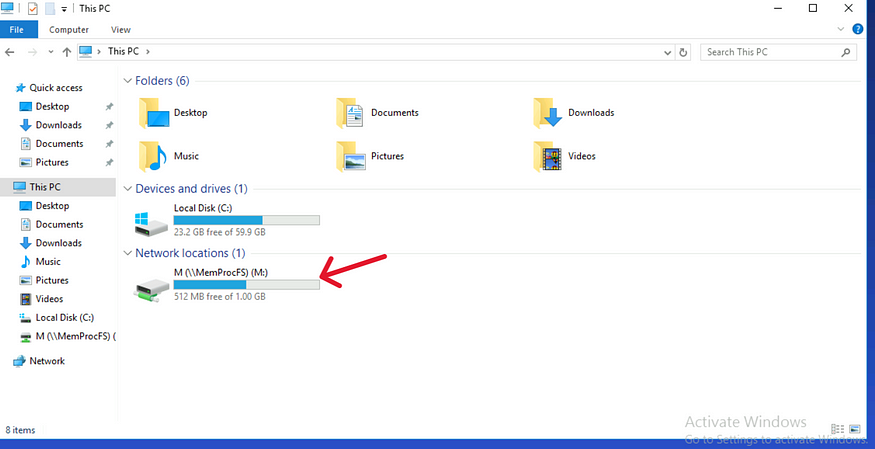This screenshot has height=449, width=875.
Task: Click the 23.2 GB free of 59.9 GB text
Action: click(219, 232)
